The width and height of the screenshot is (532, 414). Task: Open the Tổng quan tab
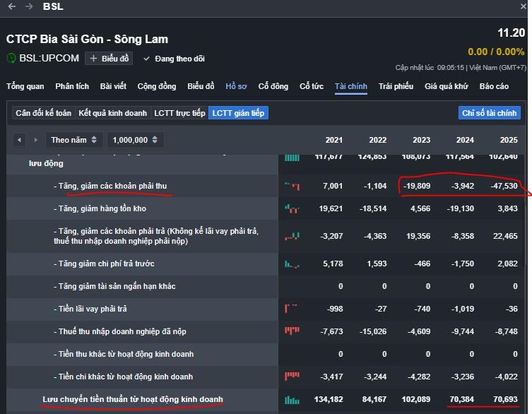(25, 86)
